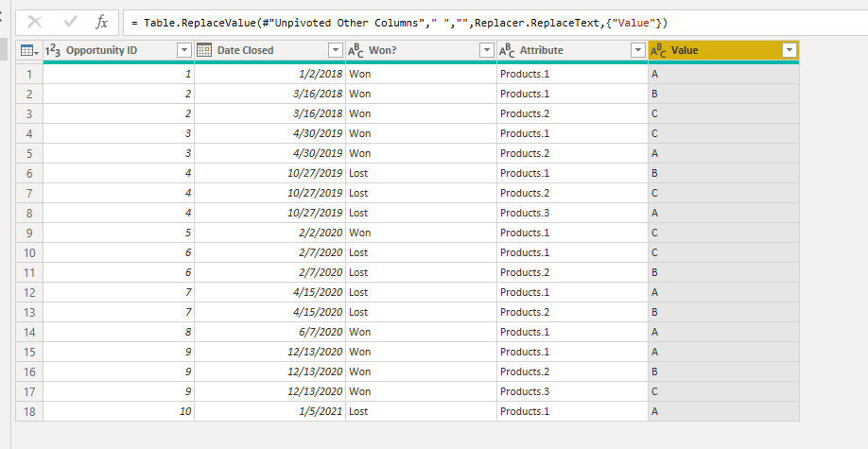868x449 pixels.
Task: Open Attribute column filter dropdown
Action: (637, 50)
